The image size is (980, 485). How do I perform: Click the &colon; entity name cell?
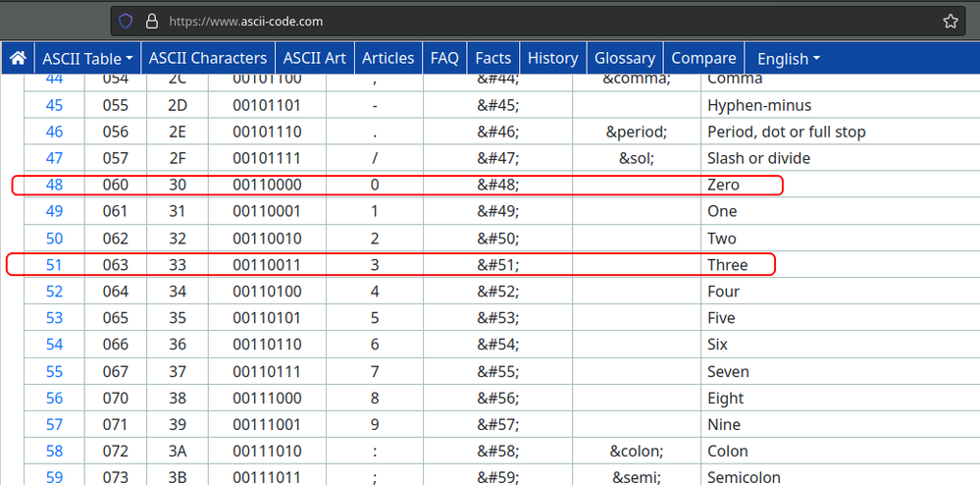[637, 452]
